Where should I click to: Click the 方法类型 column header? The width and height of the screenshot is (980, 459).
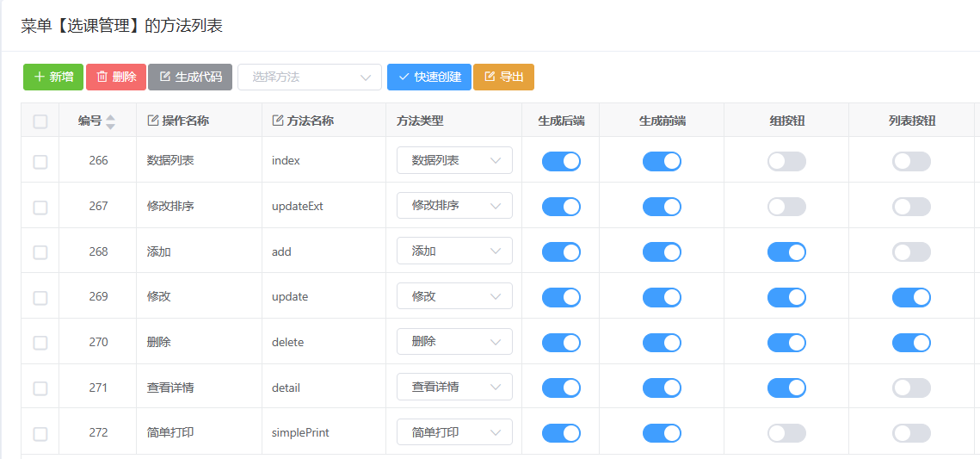[420, 121]
